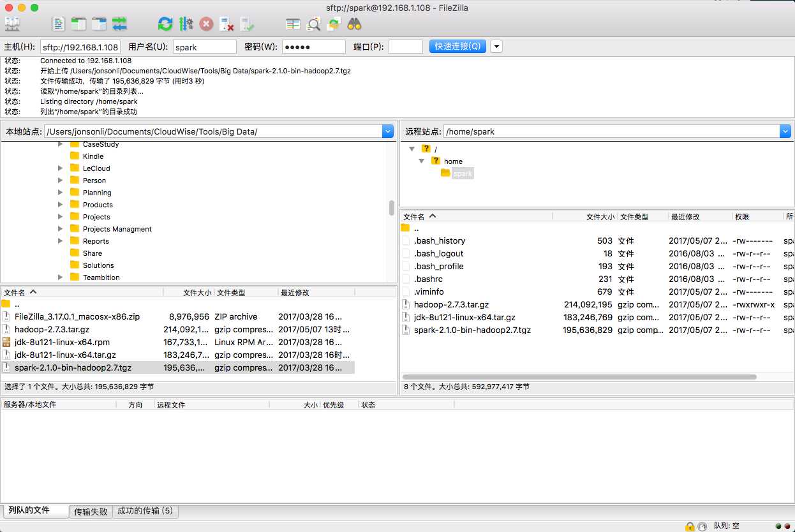795x532 pixels.
Task: Expand the Projects Managment folder
Action: click(61, 229)
